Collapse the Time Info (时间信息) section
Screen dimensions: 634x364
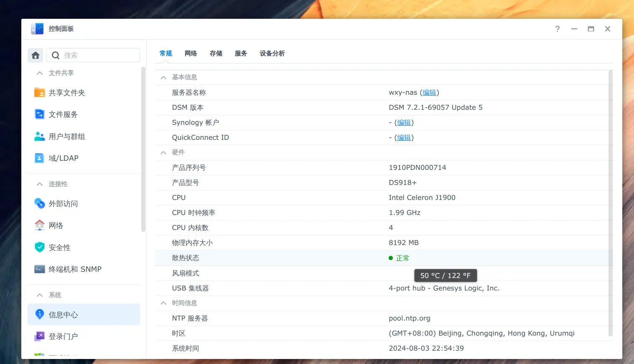tap(163, 303)
